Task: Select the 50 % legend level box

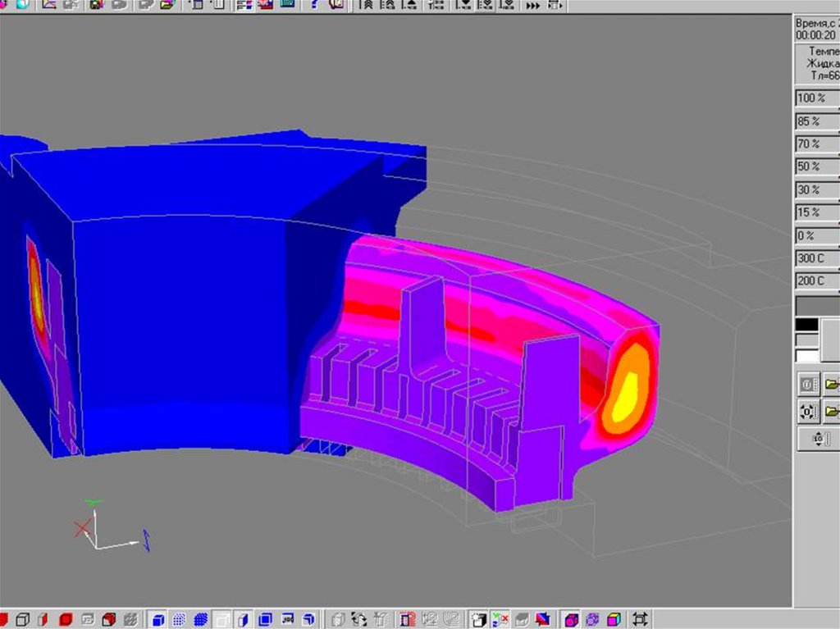Action: 816,167
